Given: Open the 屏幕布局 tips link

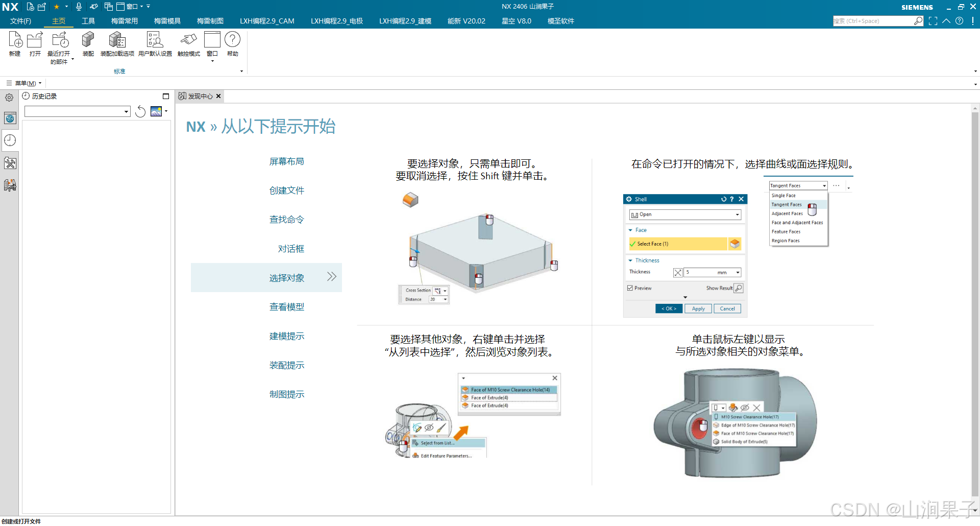Looking at the screenshot, I should click(x=287, y=161).
